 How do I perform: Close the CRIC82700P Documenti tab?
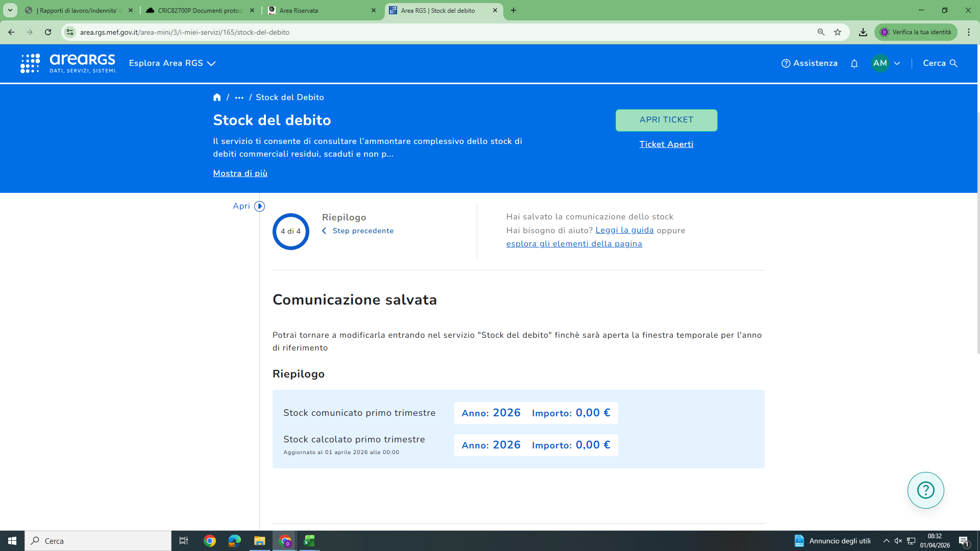coord(252,10)
